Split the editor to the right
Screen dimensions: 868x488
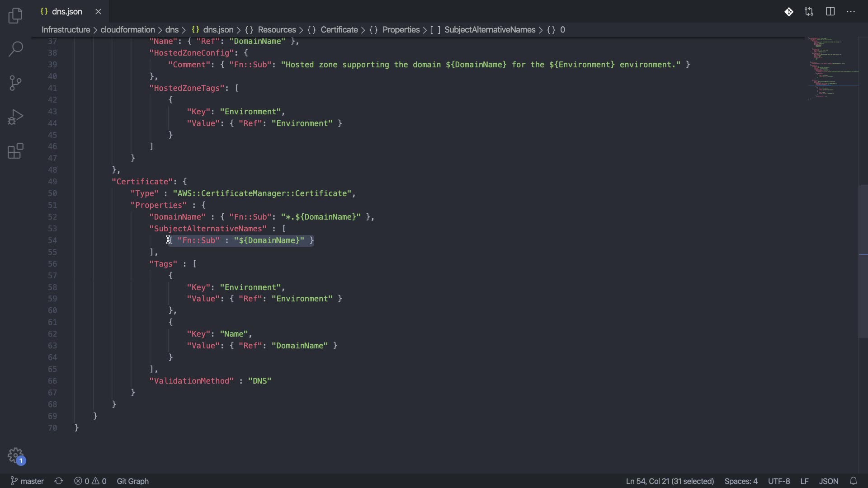point(830,12)
